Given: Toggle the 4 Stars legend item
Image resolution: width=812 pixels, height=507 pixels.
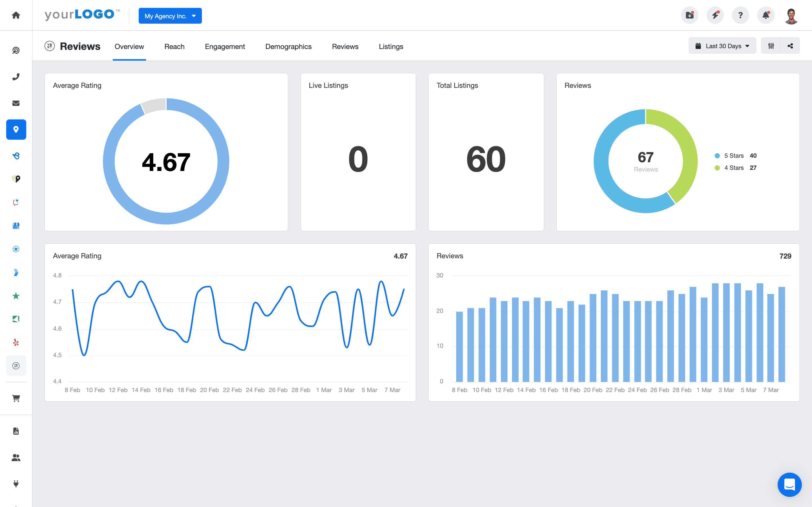Looking at the screenshot, I should coord(734,168).
